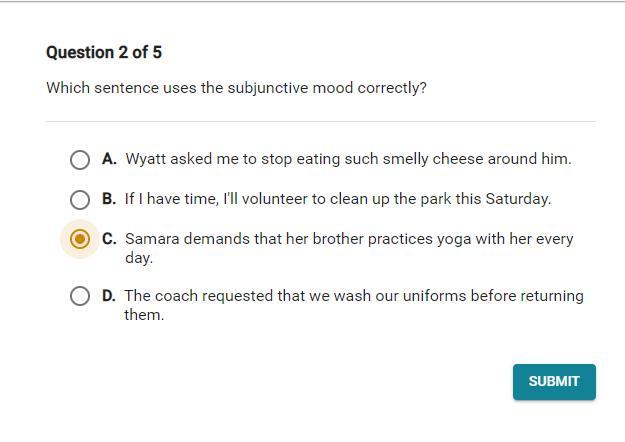The width and height of the screenshot is (625, 442).
Task: Click the word 'them.' under option D
Action: [144, 315]
